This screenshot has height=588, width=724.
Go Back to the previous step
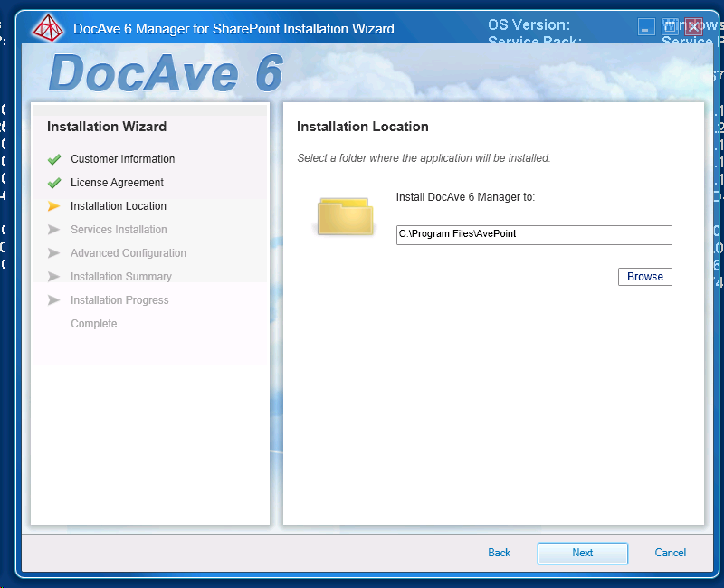tap(499, 553)
